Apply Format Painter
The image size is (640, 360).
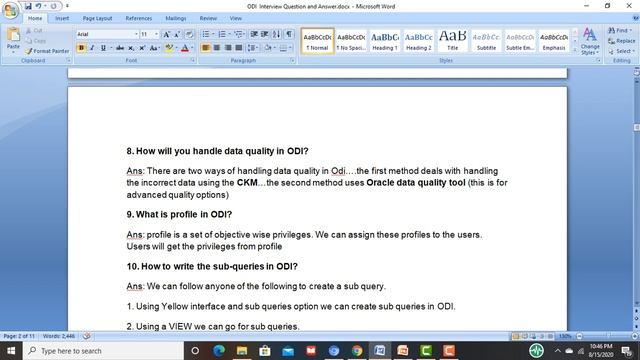[47, 51]
